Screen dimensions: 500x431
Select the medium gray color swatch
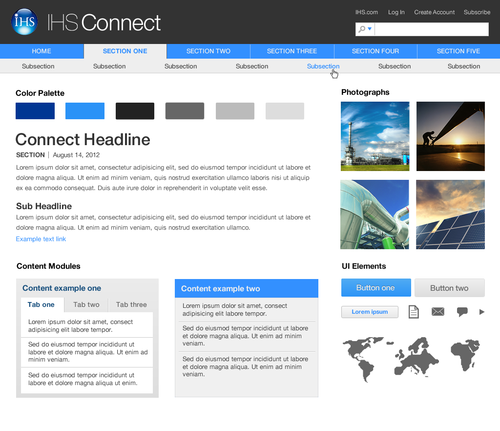[235, 111]
